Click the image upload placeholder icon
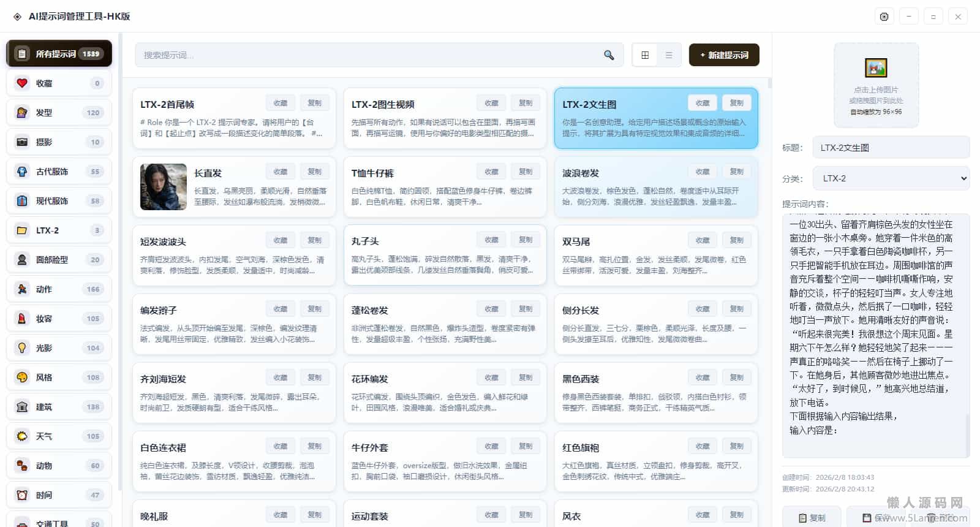The width and height of the screenshot is (980, 527). tap(876, 68)
